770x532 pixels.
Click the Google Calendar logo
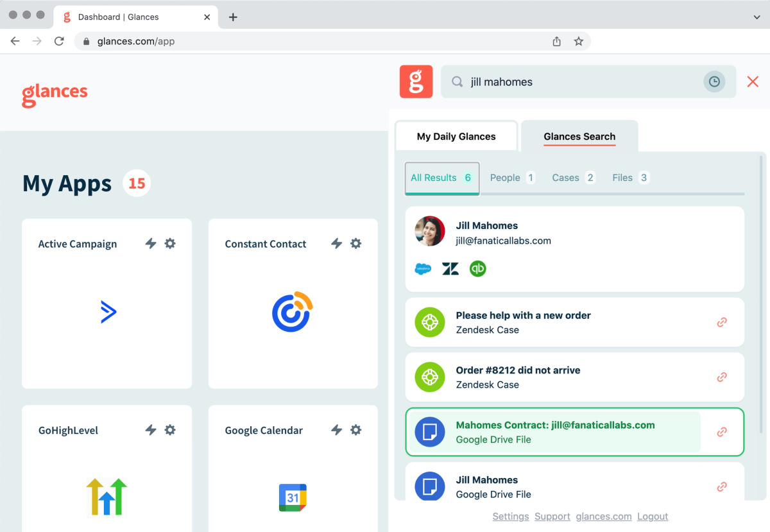point(293,497)
